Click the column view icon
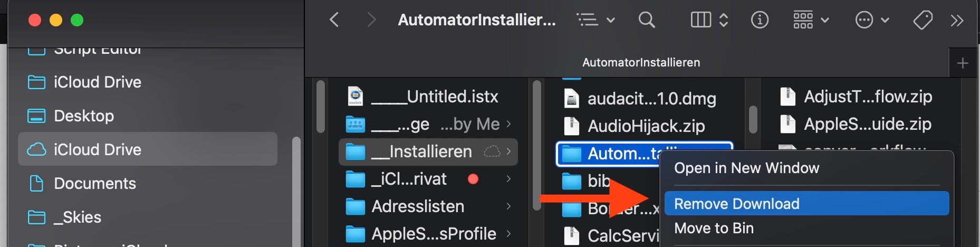 click(x=701, y=20)
